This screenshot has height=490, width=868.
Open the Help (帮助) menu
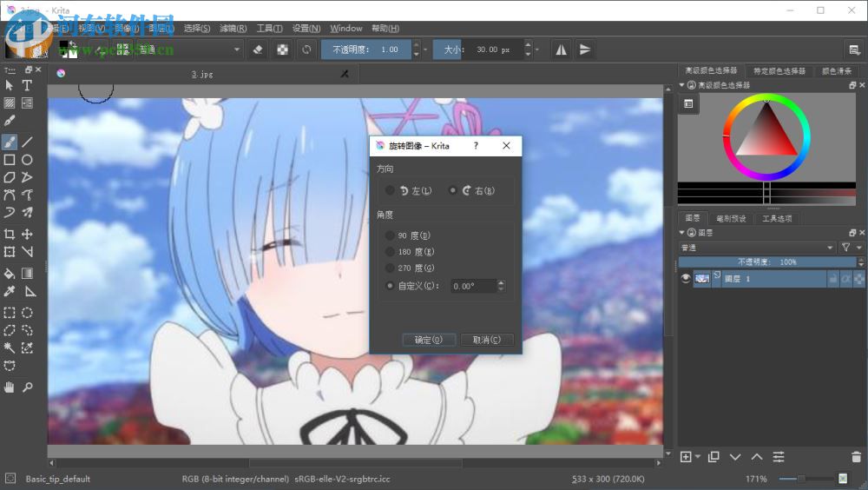(x=385, y=29)
